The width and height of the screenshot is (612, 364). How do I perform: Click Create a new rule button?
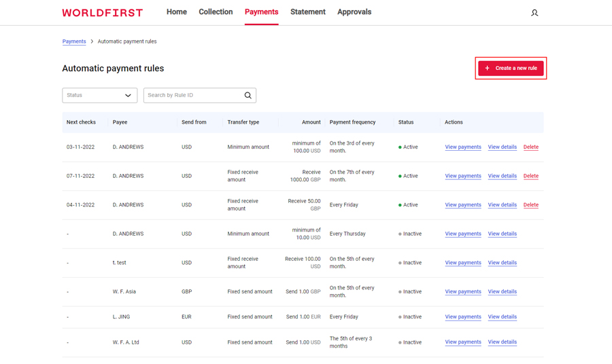[511, 68]
